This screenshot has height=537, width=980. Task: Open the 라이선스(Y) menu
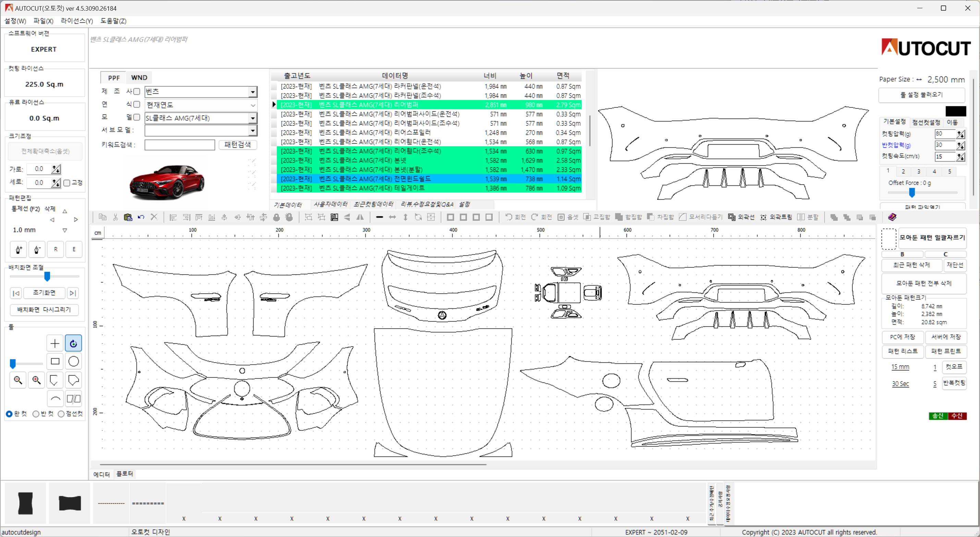pyautogui.click(x=77, y=21)
